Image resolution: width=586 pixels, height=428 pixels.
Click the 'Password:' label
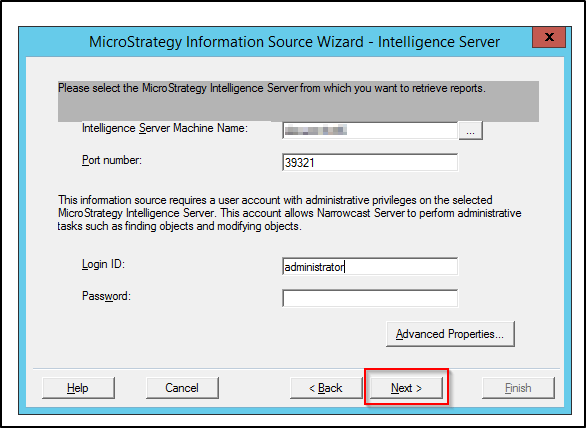[x=106, y=296]
